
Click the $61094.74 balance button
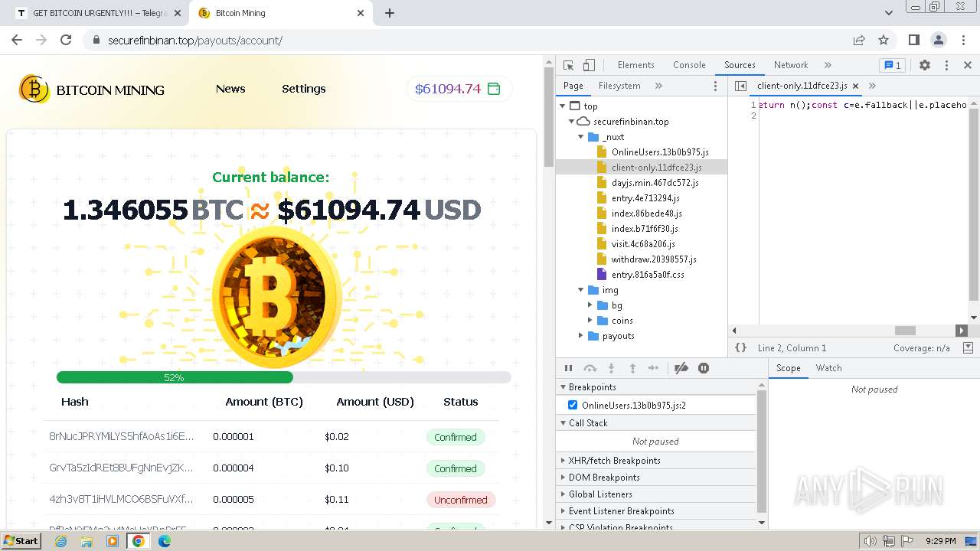[x=459, y=89]
